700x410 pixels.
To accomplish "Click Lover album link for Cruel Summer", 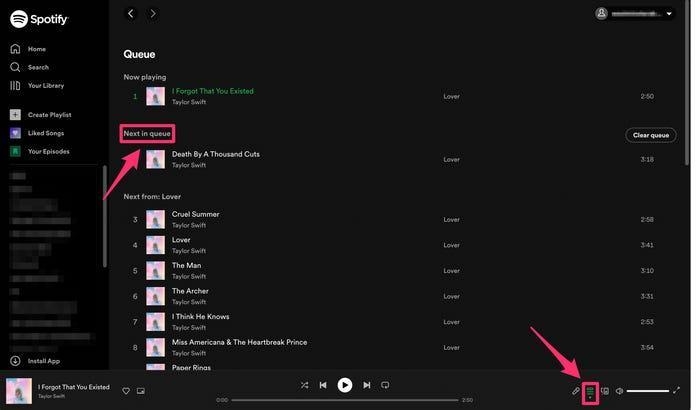I will (451, 219).
